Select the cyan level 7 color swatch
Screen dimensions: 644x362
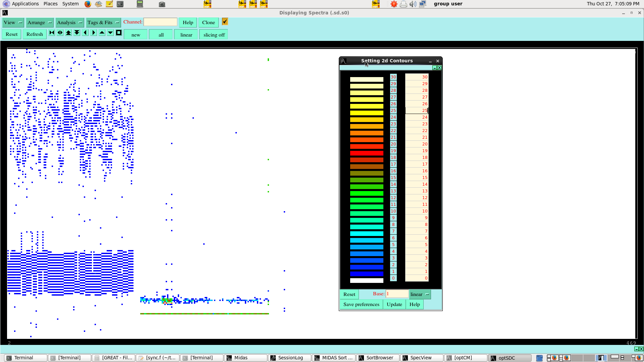point(367,234)
